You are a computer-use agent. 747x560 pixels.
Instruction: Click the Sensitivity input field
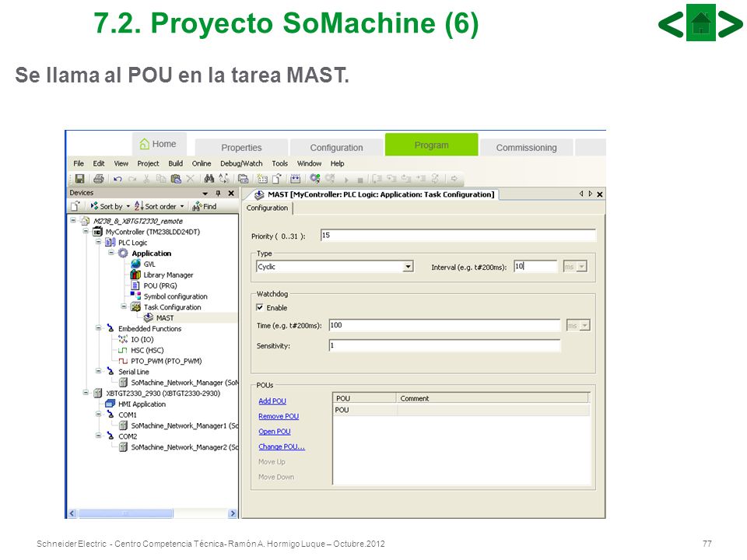pyautogui.click(x=444, y=345)
